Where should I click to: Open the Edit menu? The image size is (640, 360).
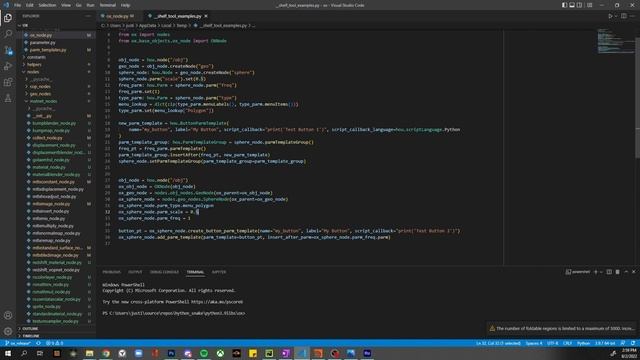pyautogui.click(x=30, y=5)
